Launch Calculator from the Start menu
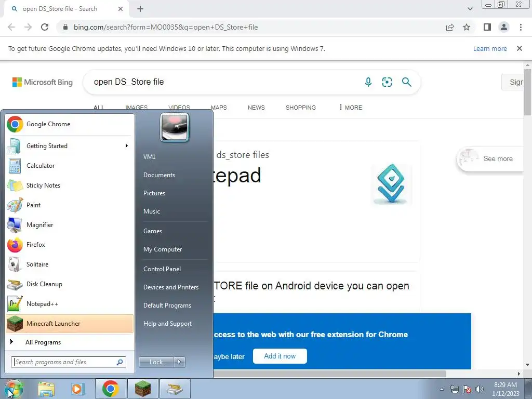Screen dimensions: 532x399 pyautogui.click(x=70, y=166)
